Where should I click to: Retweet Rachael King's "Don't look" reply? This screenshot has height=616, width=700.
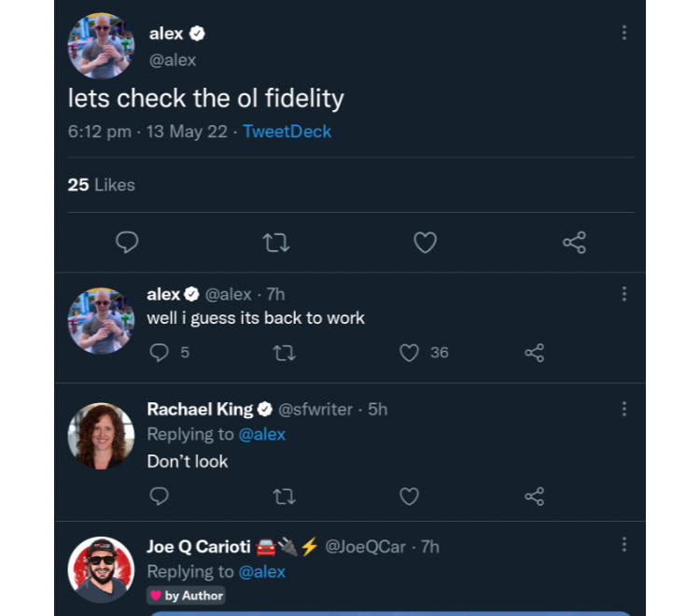284,496
